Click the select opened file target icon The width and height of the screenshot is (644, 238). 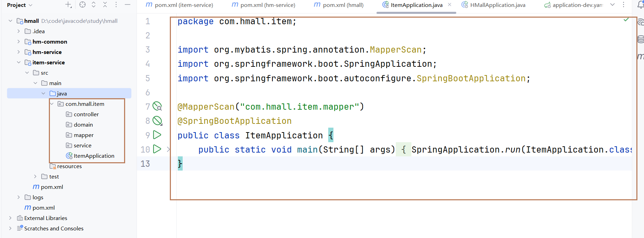coord(82,5)
